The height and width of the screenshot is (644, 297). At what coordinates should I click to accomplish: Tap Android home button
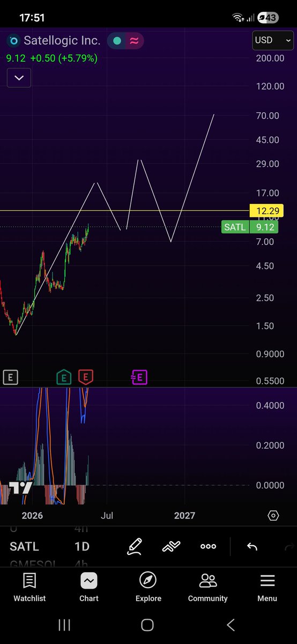[x=147, y=625]
